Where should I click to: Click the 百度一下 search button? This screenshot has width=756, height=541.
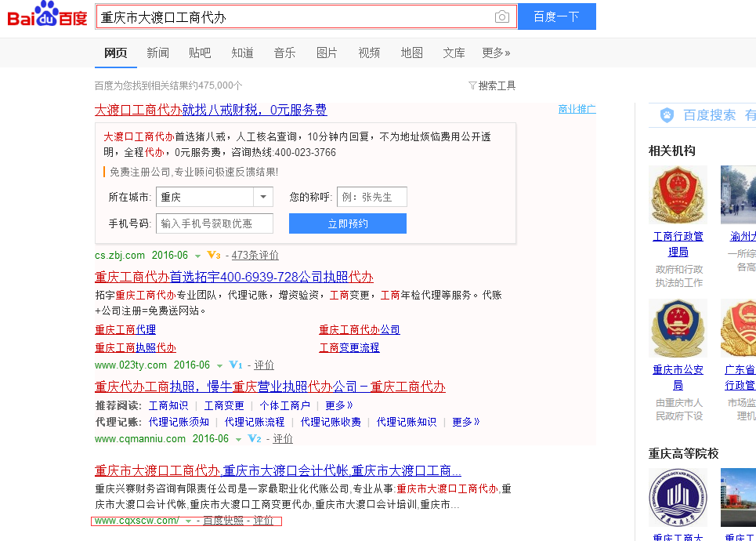556,16
